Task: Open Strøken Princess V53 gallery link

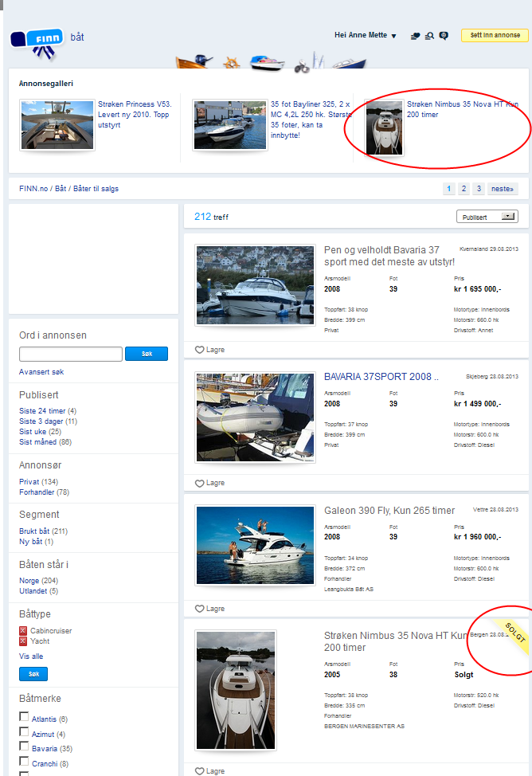Action: (x=135, y=114)
